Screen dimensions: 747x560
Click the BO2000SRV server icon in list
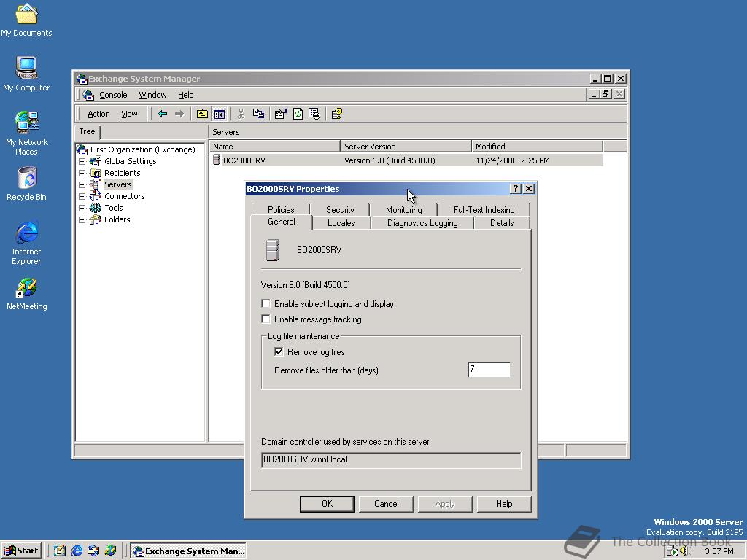pyautogui.click(x=217, y=160)
